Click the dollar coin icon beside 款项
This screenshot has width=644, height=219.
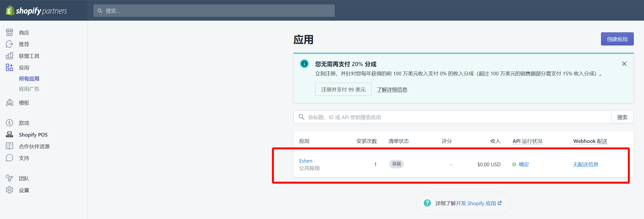click(x=9, y=123)
